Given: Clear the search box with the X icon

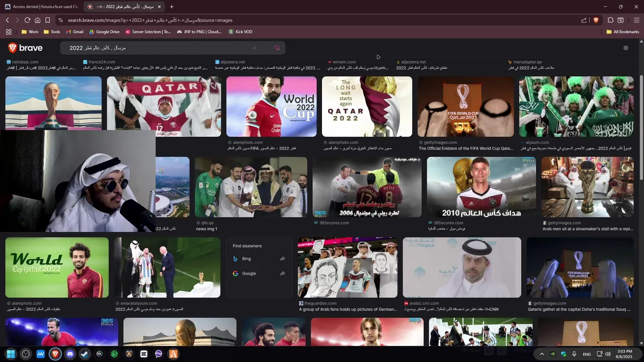Looking at the screenshot, I should pyautogui.click(x=255, y=48).
